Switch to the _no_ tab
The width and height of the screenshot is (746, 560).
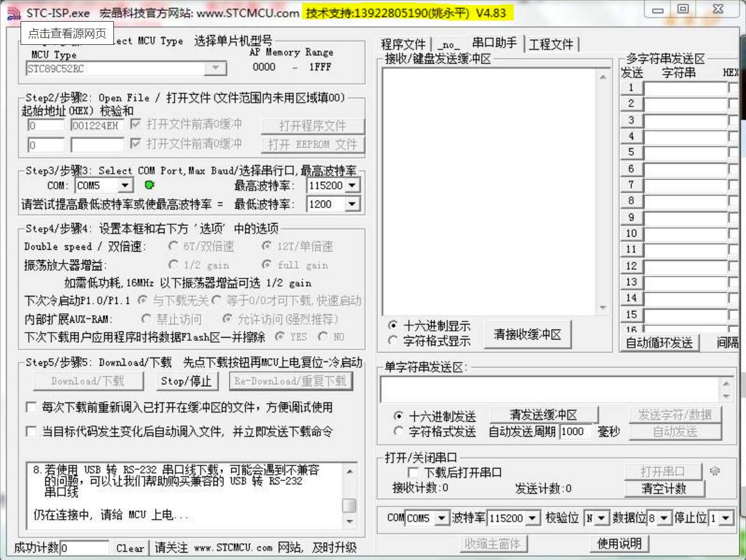(448, 45)
